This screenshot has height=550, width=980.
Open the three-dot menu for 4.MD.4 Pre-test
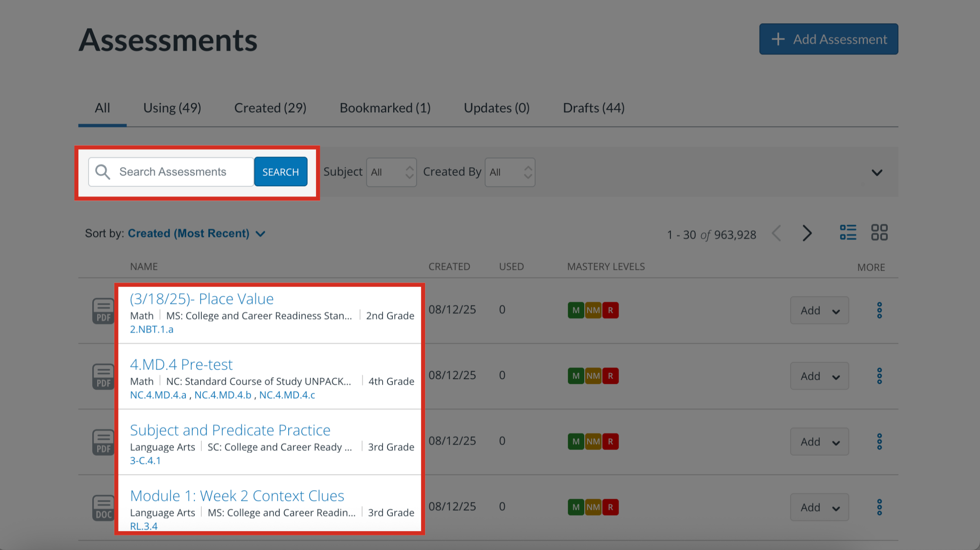(880, 376)
